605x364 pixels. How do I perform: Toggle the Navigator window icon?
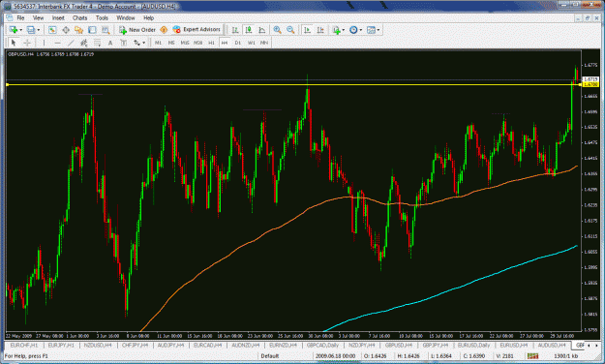coord(79,30)
